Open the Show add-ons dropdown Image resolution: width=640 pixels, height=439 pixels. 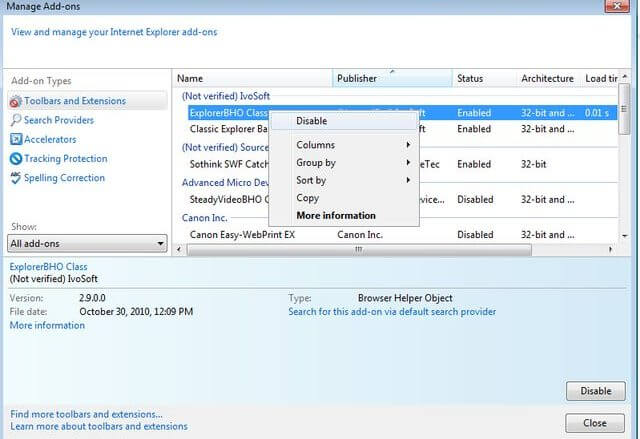coord(87,244)
